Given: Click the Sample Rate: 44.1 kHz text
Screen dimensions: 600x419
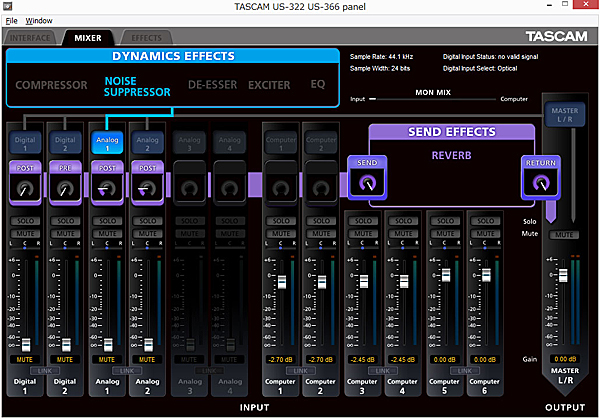Looking at the screenshot, I should (381, 57).
